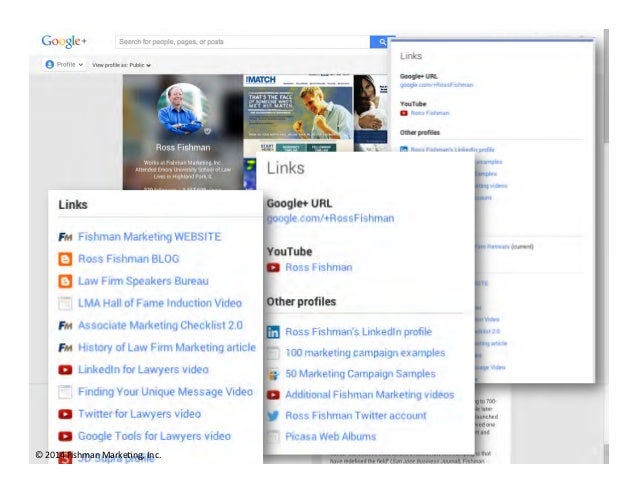Image resolution: width=638 pixels, height=493 pixels.
Task: Click YouTube icon beside Ross Fishman in center panel
Action: pos(273,268)
